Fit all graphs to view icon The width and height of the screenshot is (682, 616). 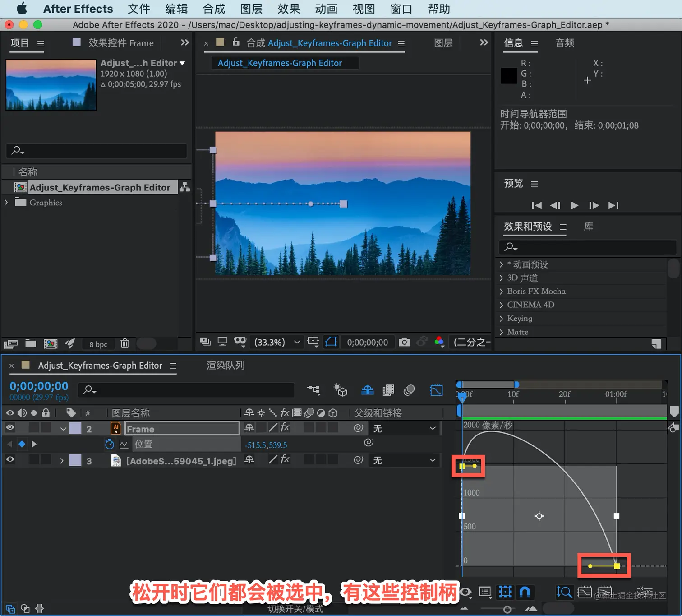pyautogui.click(x=604, y=592)
